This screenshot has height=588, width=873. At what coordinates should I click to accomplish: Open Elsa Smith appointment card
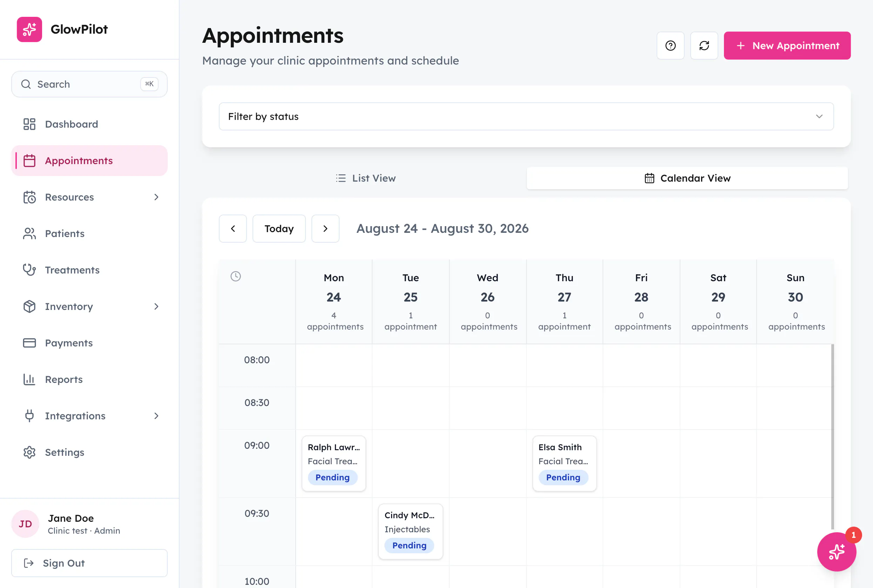(x=564, y=463)
